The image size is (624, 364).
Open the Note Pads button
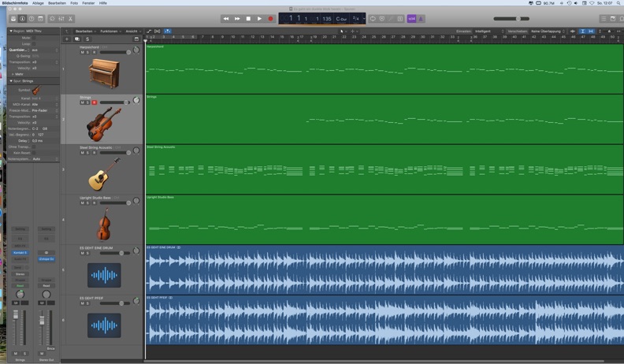613,19
